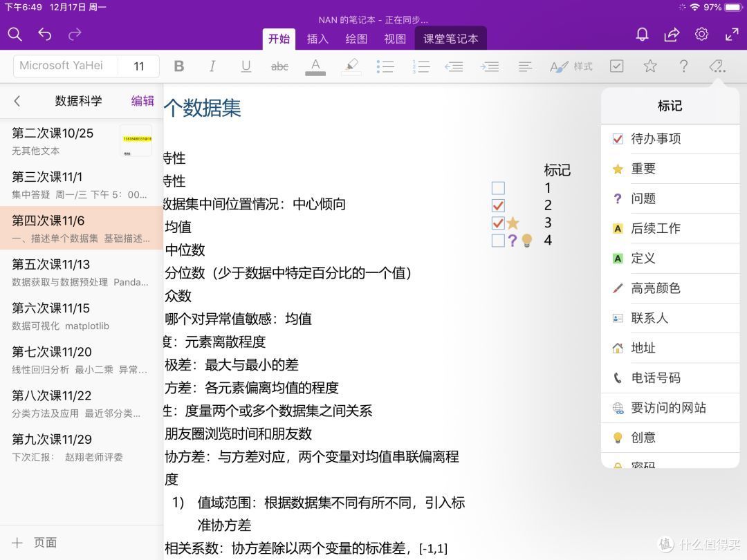
Task: Switch to the 视图 tab
Action: (x=395, y=39)
